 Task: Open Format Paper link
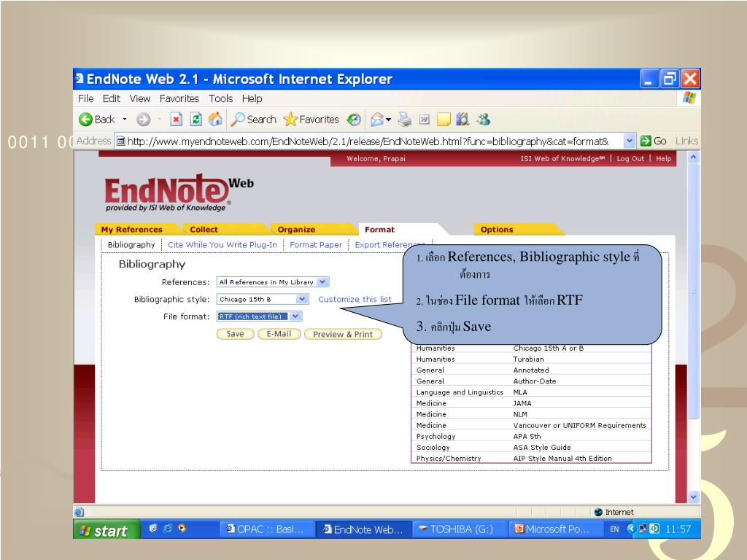pyautogui.click(x=316, y=245)
